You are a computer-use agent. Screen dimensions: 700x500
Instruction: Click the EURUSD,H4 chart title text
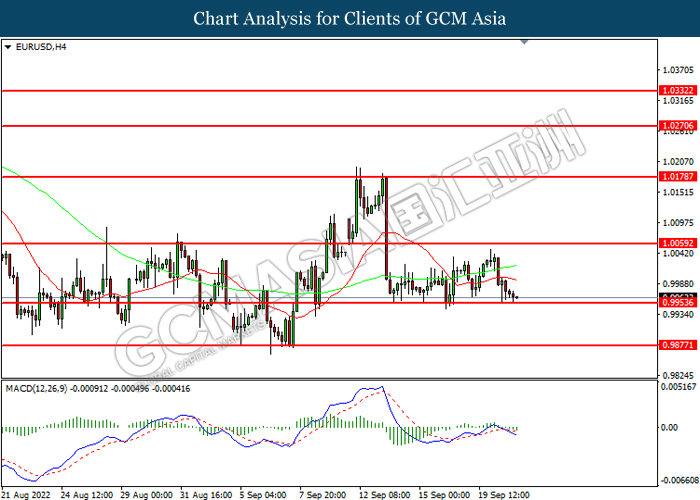pyautogui.click(x=41, y=47)
